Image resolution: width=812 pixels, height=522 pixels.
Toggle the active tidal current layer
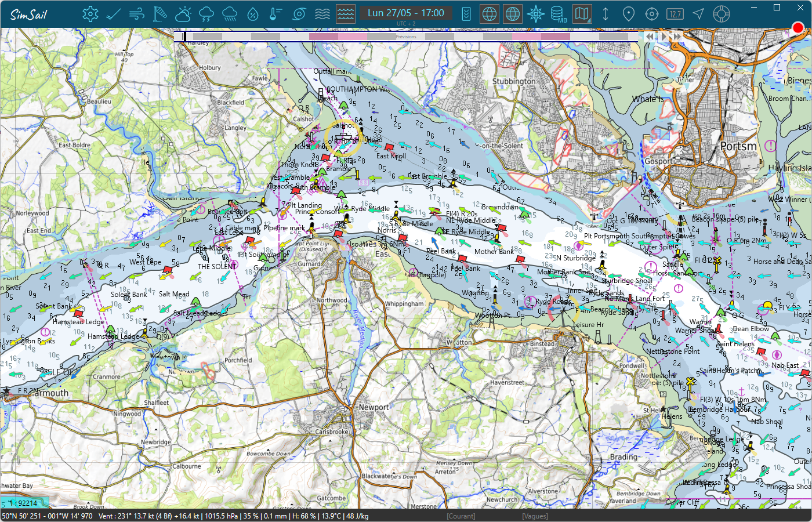[346, 14]
